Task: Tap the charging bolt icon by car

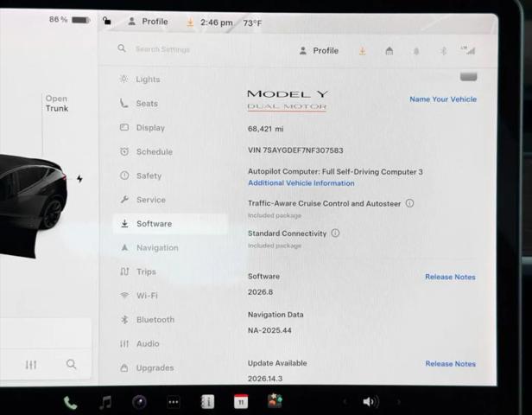Action: pyautogui.click(x=79, y=179)
